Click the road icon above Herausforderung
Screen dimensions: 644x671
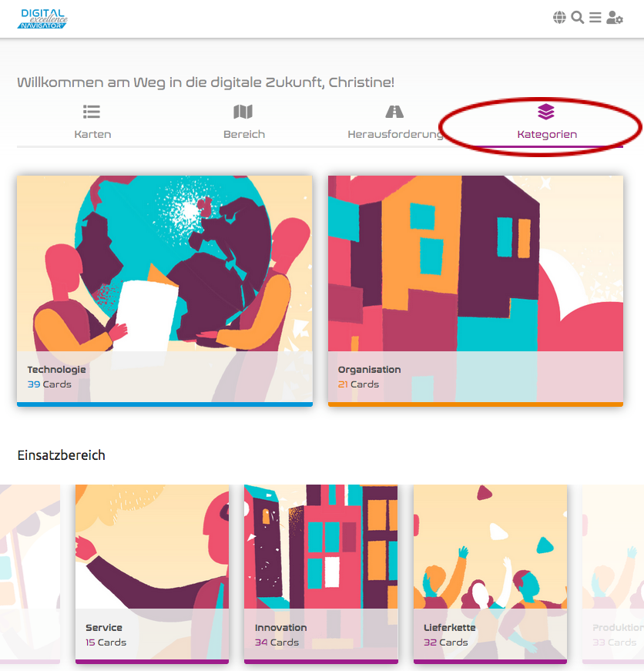[x=394, y=112]
